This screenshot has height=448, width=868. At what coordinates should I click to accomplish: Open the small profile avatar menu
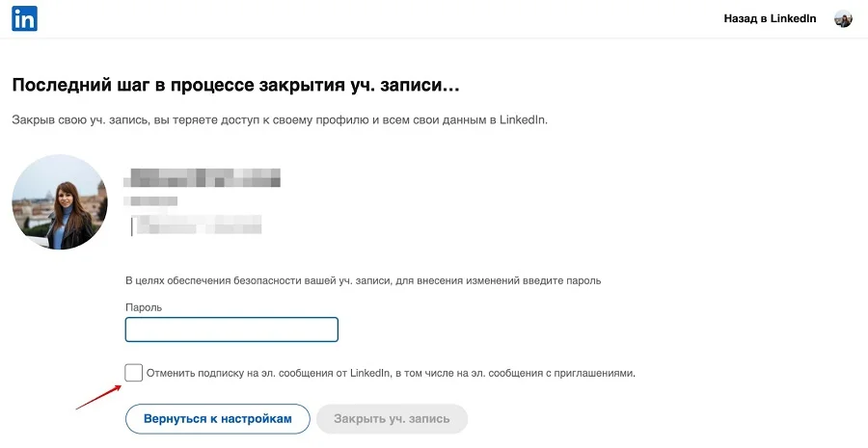click(x=843, y=19)
